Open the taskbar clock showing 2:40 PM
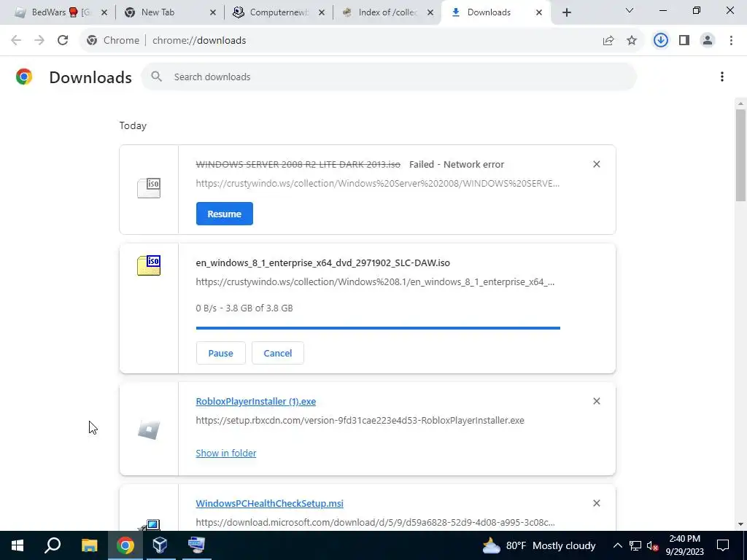 (685, 545)
